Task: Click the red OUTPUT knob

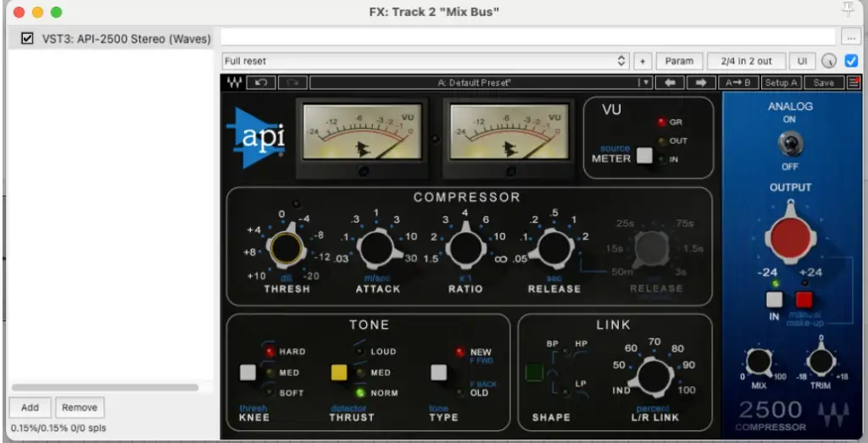Action: coord(790,237)
